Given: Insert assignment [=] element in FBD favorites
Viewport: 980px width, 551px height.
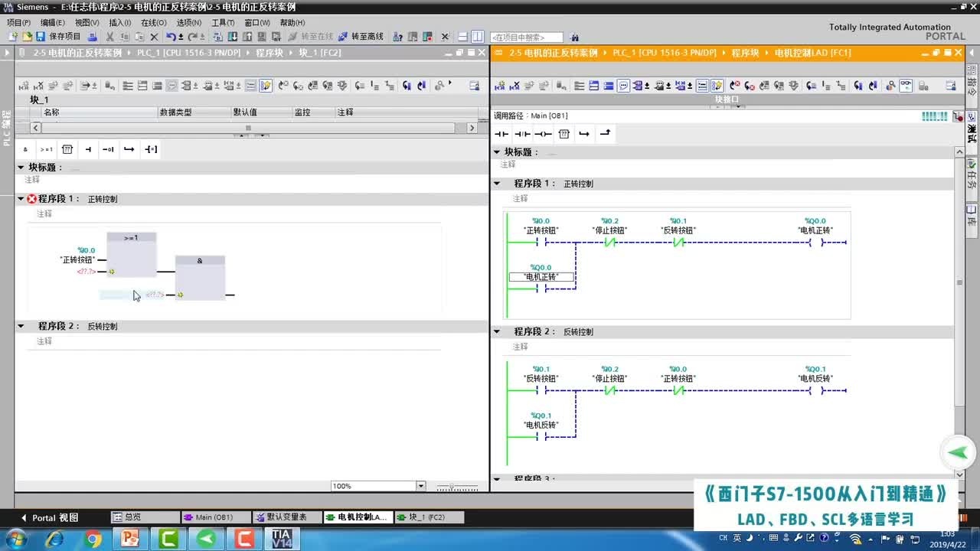Looking at the screenshot, I should pyautogui.click(x=151, y=149).
